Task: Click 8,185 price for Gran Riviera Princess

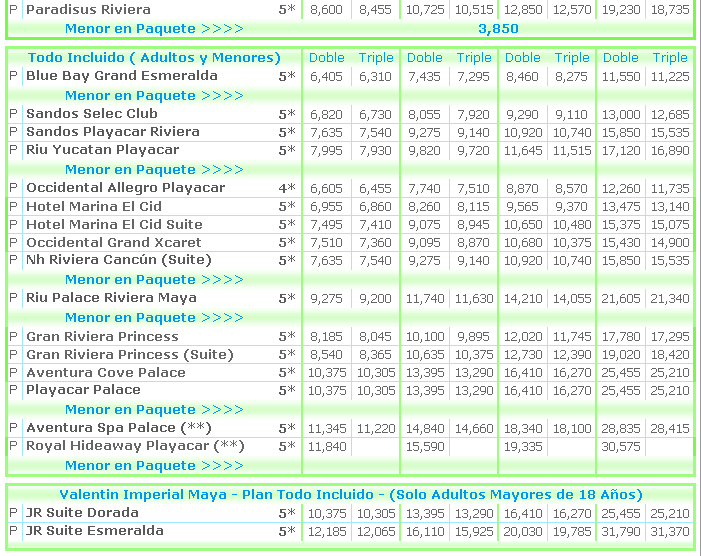Action: (326, 337)
